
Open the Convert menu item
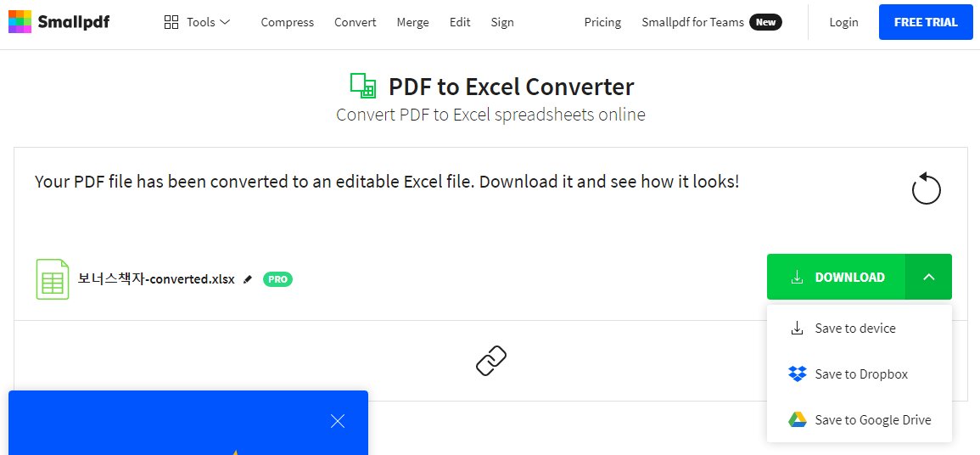coord(355,23)
